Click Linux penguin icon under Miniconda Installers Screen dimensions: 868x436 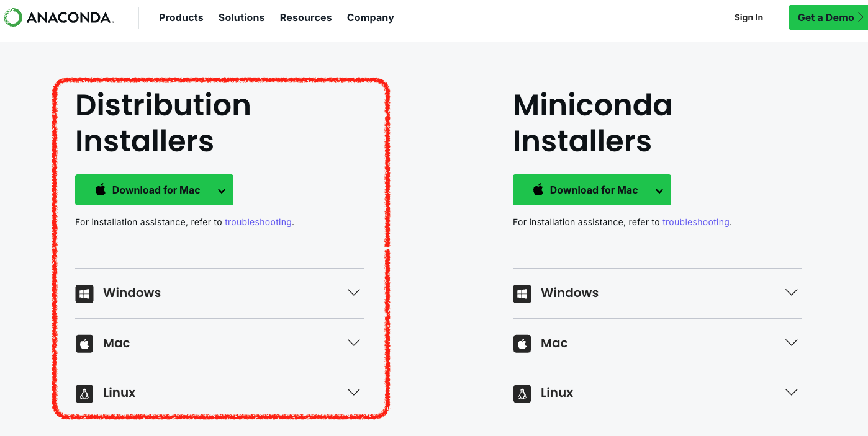(522, 393)
